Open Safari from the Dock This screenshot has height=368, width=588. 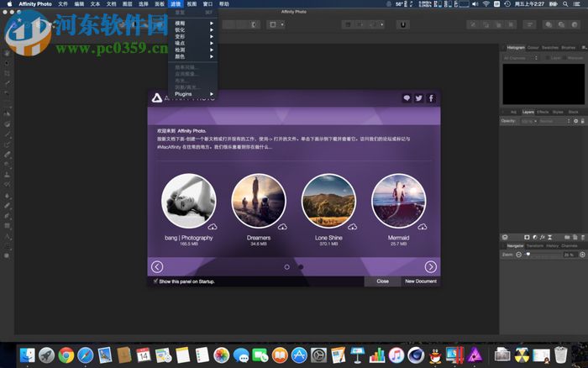click(x=86, y=355)
